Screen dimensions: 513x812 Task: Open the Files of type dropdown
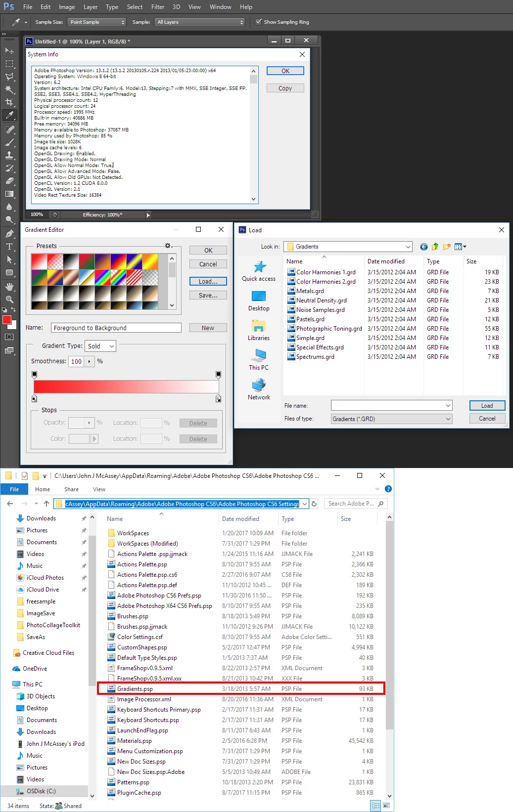(392, 419)
